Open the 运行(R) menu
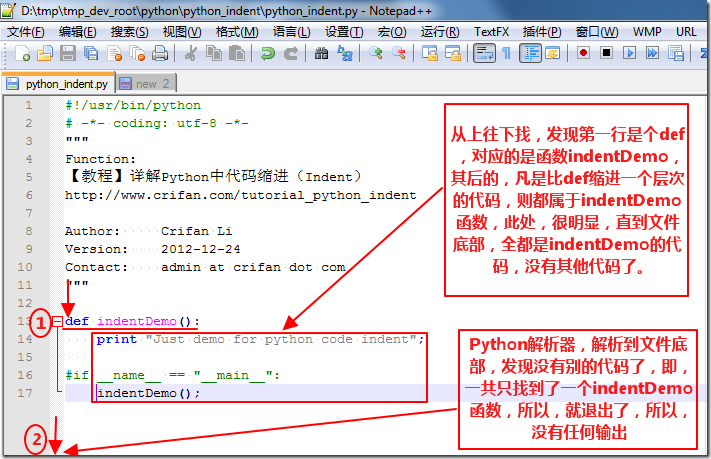This screenshot has height=459, width=711. point(440,32)
